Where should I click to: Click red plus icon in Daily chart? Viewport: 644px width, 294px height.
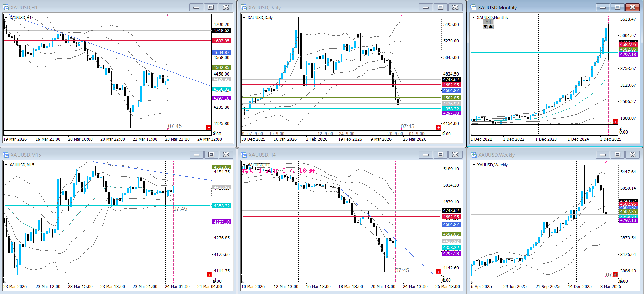[x=438, y=127]
